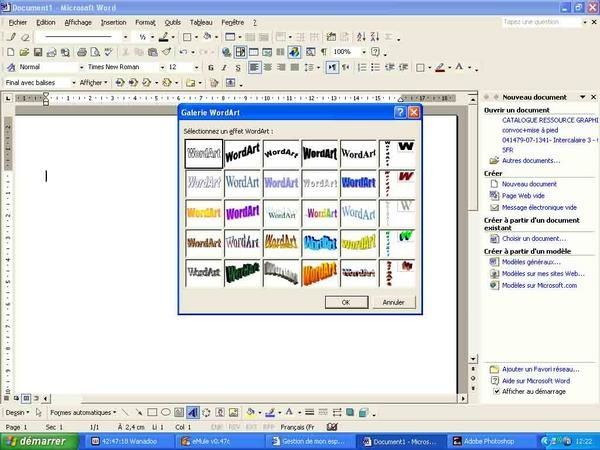
Task: Select the Arrow drawing tool
Action: click(139, 412)
